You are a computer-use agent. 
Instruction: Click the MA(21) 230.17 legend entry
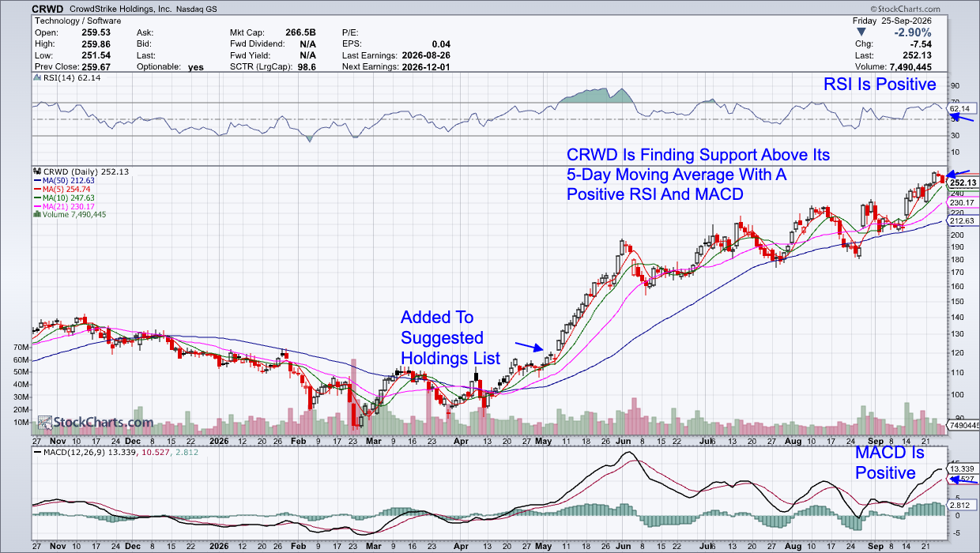(69, 207)
